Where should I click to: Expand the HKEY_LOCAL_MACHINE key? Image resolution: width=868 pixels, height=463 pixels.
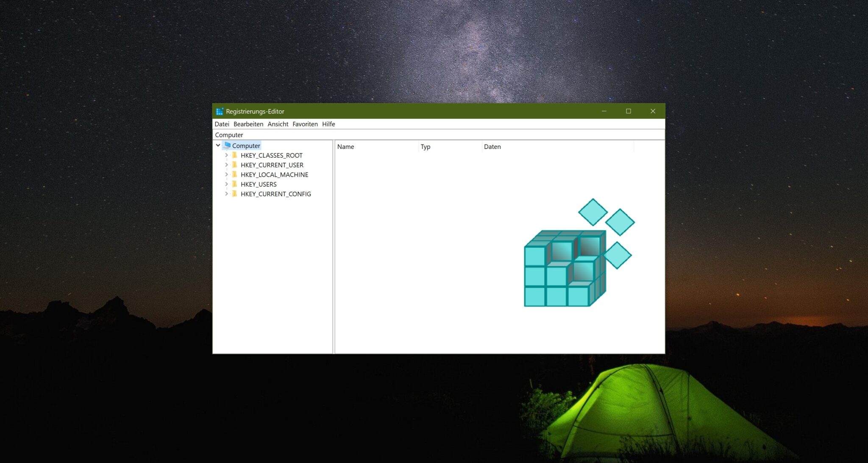tap(227, 175)
